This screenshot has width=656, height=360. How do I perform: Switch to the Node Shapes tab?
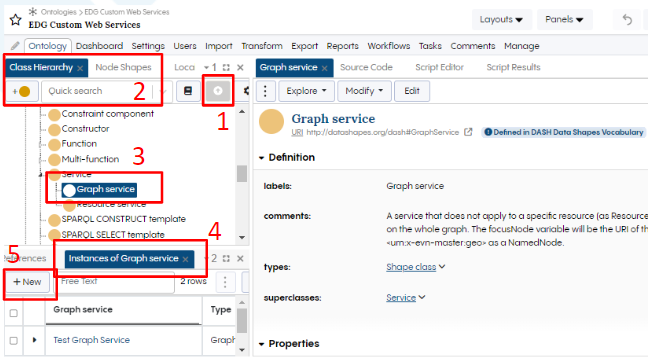coord(123,67)
